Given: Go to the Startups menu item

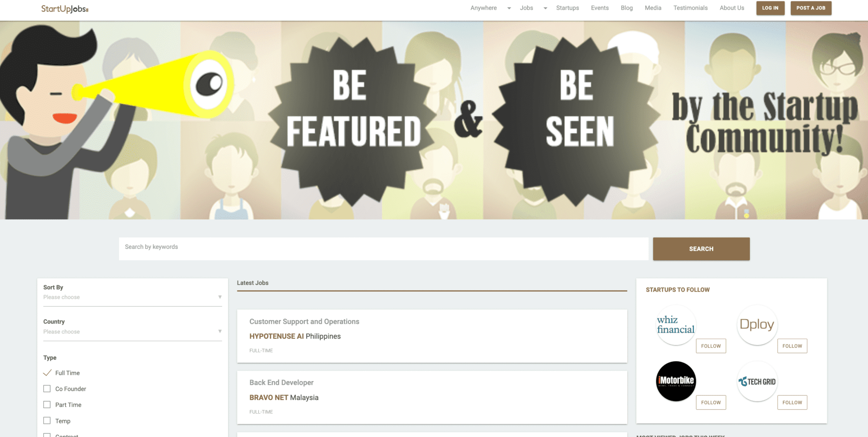Looking at the screenshot, I should click(x=568, y=8).
